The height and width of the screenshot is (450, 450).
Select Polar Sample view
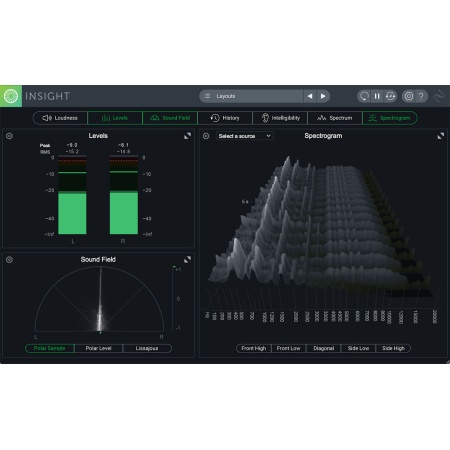[x=50, y=348]
